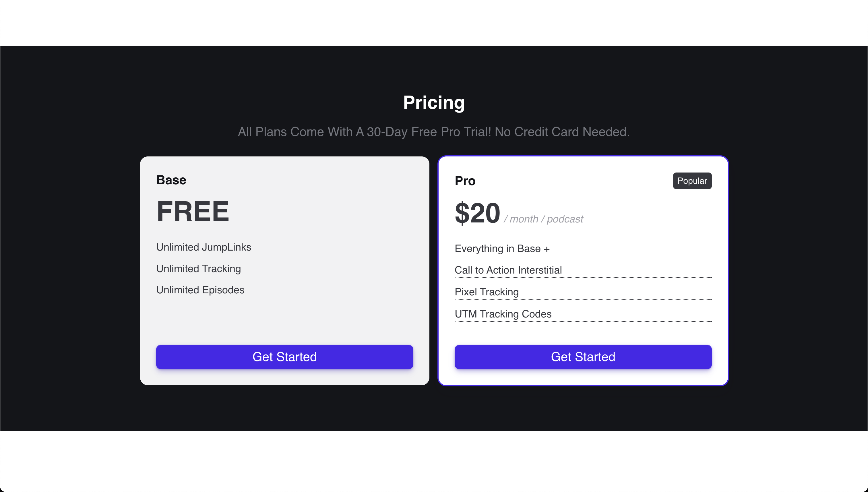Screen dimensions: 868x492
Task: Click Everything in Base plus item
Action: [x=502, y=248]
